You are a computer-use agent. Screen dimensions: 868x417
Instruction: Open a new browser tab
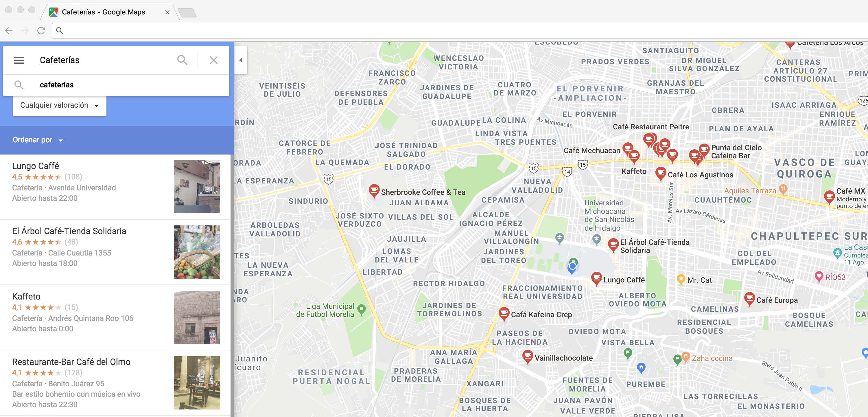pos(187,13)
